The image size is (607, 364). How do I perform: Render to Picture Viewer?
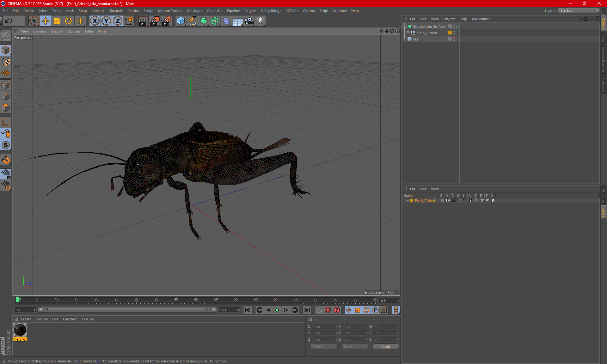pos(155,21)
